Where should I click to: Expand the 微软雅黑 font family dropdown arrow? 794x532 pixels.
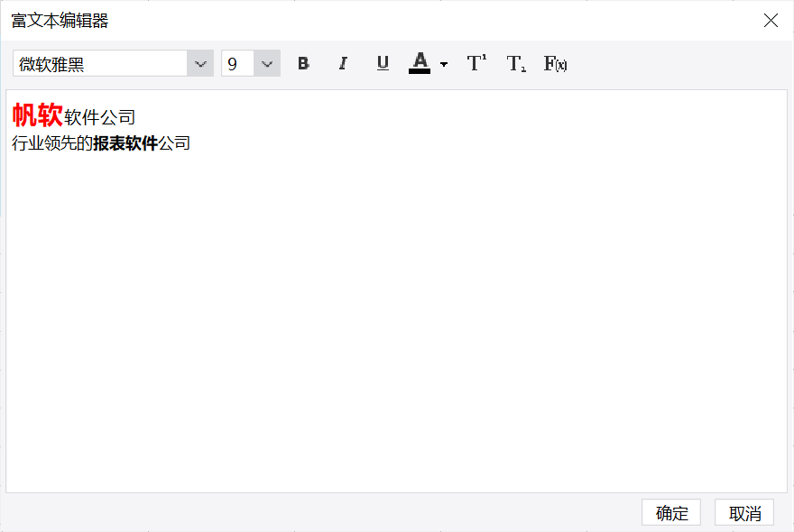click(200, 64)
